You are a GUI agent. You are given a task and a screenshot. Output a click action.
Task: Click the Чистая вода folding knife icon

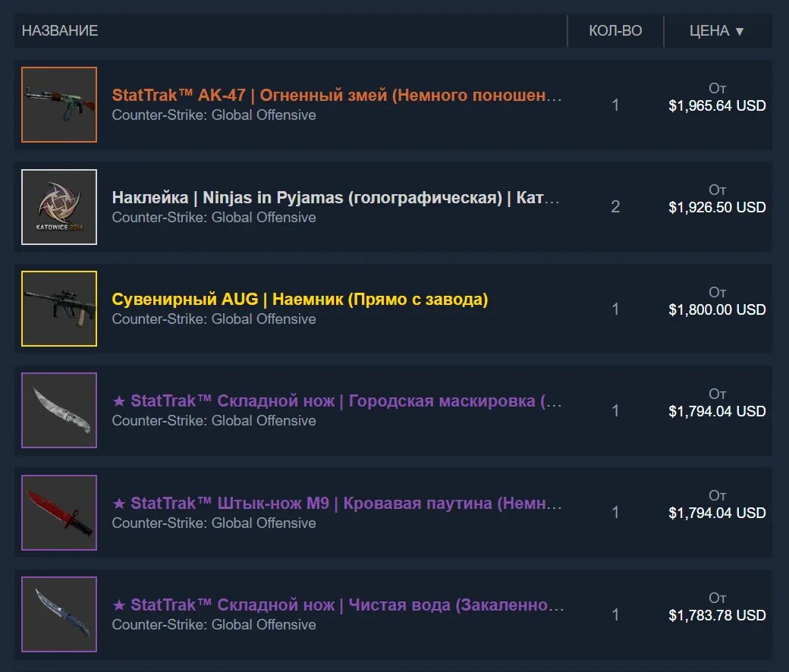(59, 614)
